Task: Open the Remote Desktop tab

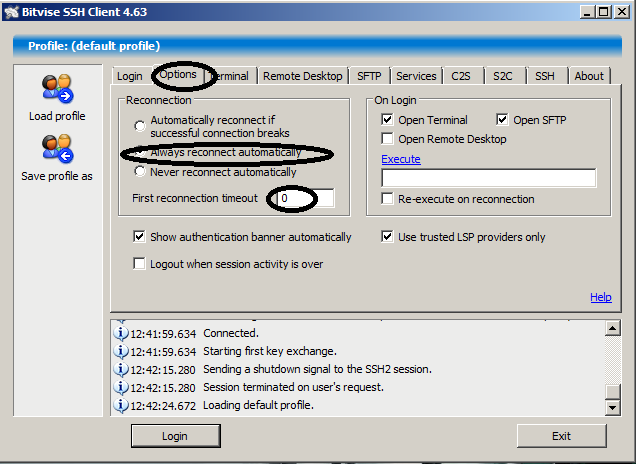Action: [303, 76]
